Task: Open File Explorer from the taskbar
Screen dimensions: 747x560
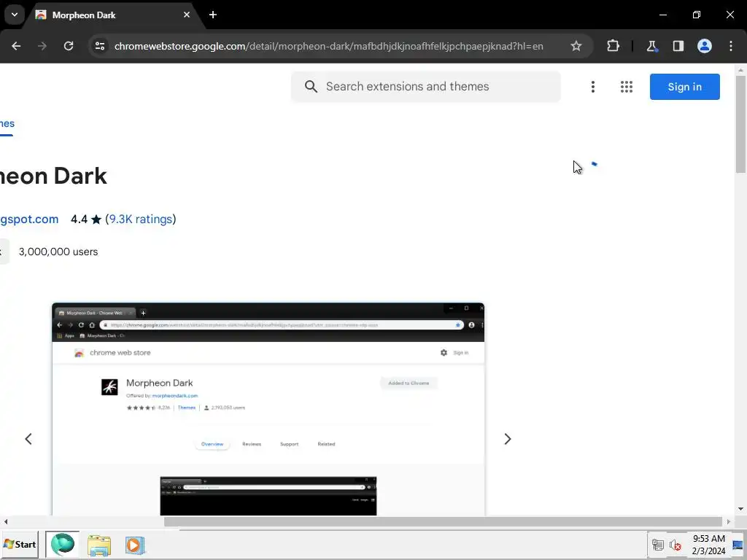Action: 99,545
